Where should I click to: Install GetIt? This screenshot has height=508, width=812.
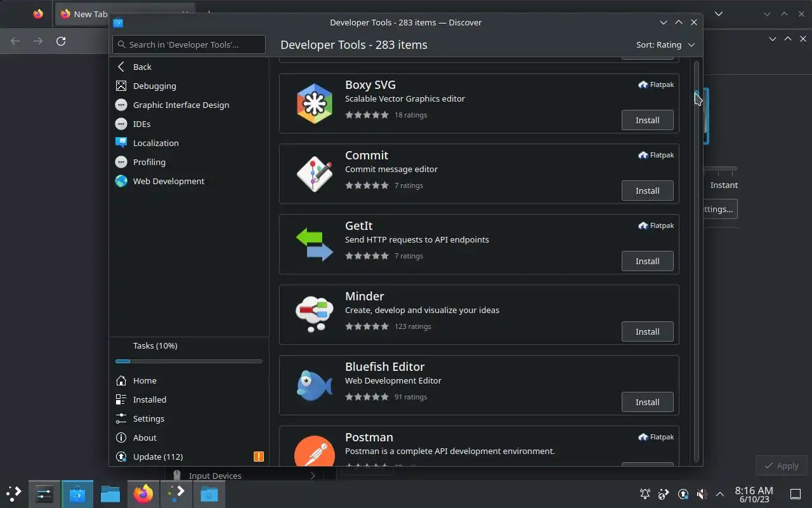click(x=647, y=261)
